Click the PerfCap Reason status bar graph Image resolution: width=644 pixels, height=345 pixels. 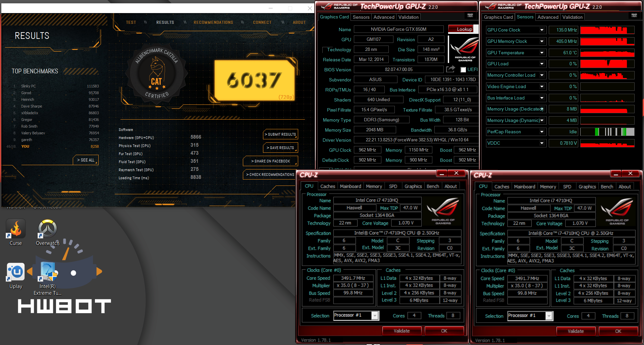click(x=607, y=132)
